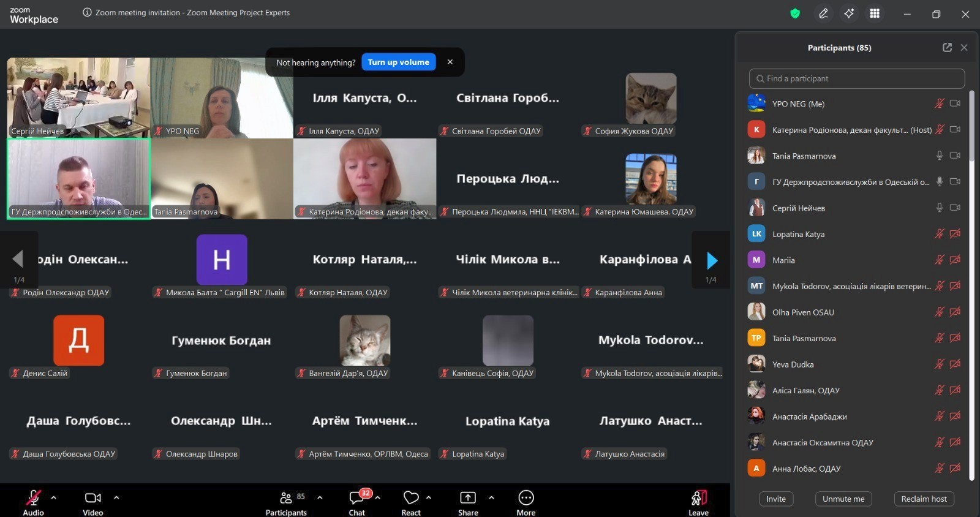Open the Chat panel with 32 unread
Viewport: 980px width, 517px height.
357,498
